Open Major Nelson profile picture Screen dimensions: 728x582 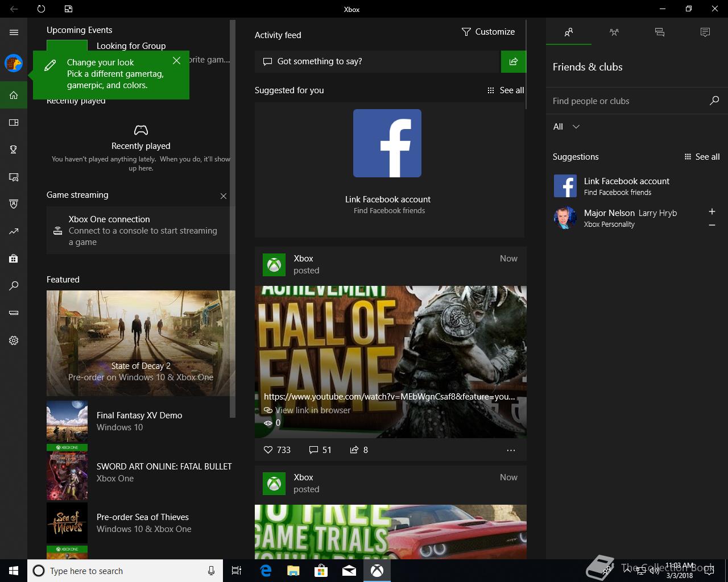(x=565, y=218)
